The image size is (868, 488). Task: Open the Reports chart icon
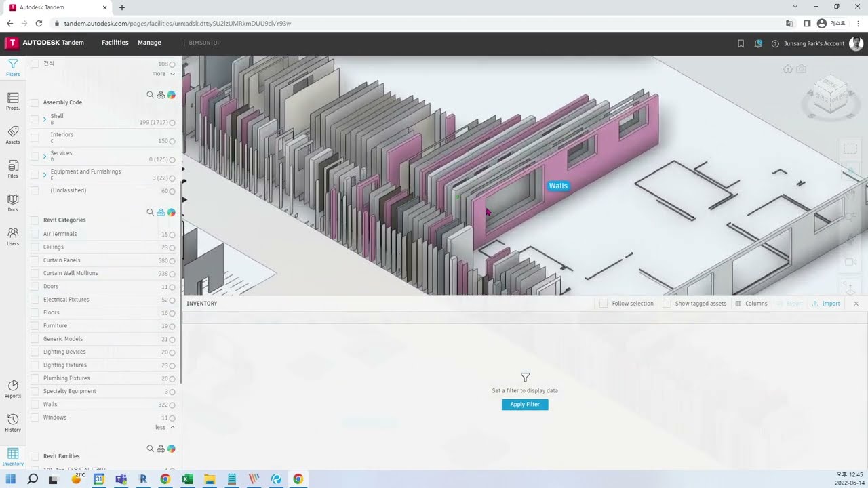click(x=13, y=389)
